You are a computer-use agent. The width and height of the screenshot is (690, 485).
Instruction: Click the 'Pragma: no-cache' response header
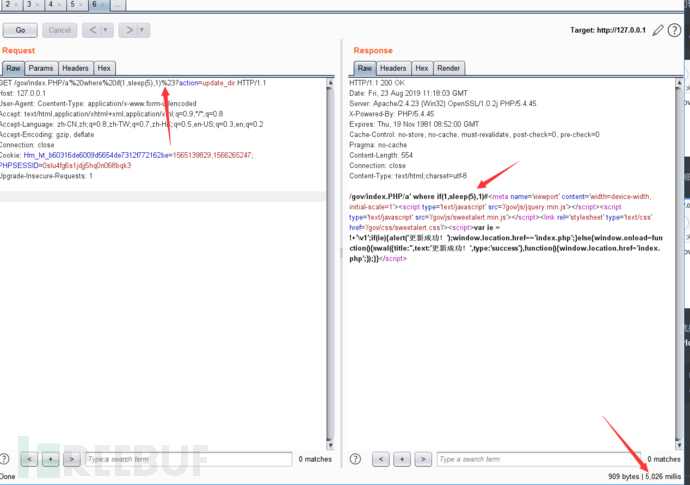(378, 145)
